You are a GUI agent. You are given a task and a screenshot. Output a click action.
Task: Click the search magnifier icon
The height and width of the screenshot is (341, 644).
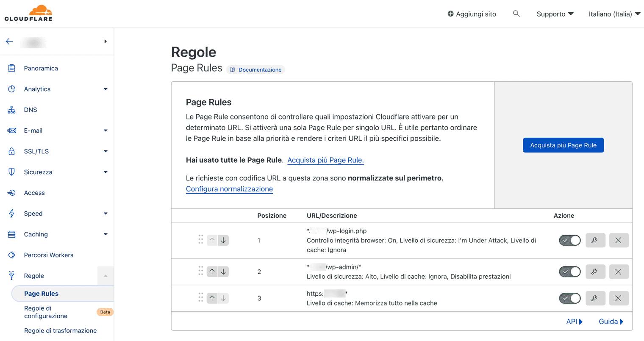click(516, 14)
